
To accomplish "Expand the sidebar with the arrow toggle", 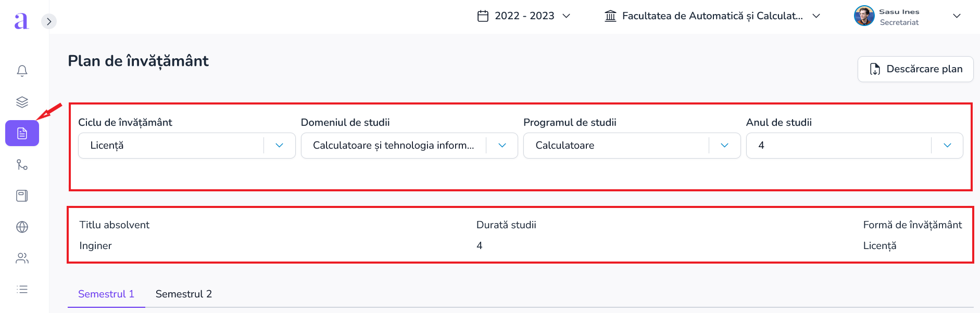I will [x=49, y=21].
